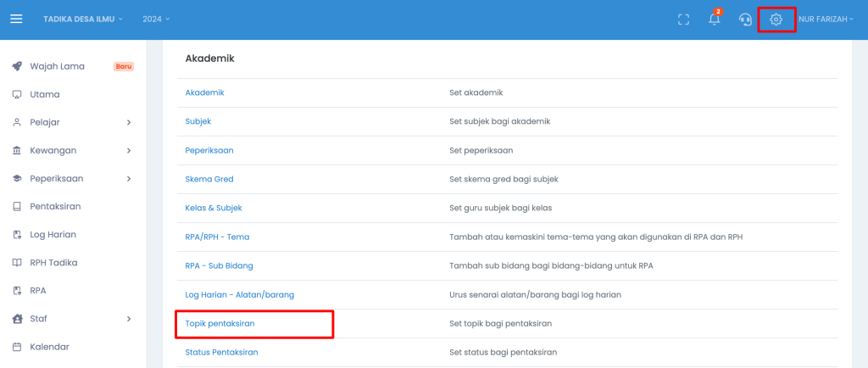This screenshot has height=368, width=868.
Task: Click the Kalendar calendar icon
Action: pyautogui.click(x=17, y=347)
